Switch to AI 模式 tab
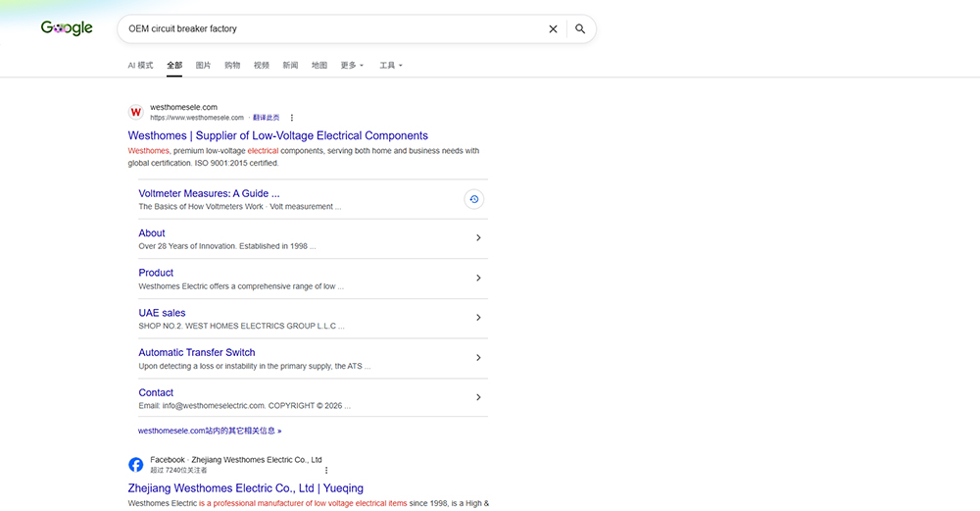 coord(140,65)
